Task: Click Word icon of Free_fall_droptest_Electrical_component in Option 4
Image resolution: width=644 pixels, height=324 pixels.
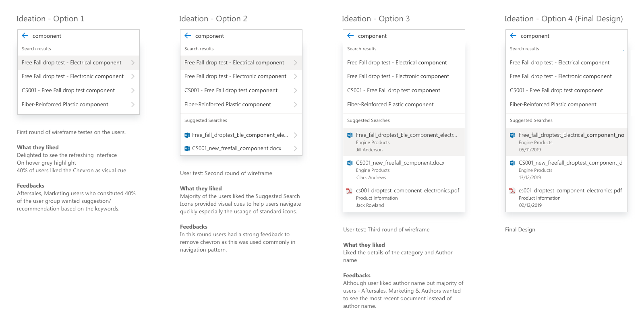Action: [512, 135]
